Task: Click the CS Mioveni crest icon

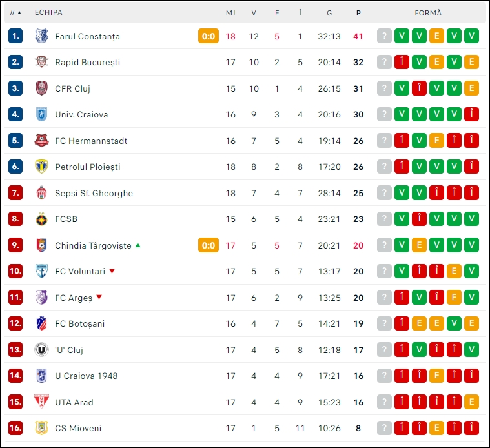Action: point(41,428)
